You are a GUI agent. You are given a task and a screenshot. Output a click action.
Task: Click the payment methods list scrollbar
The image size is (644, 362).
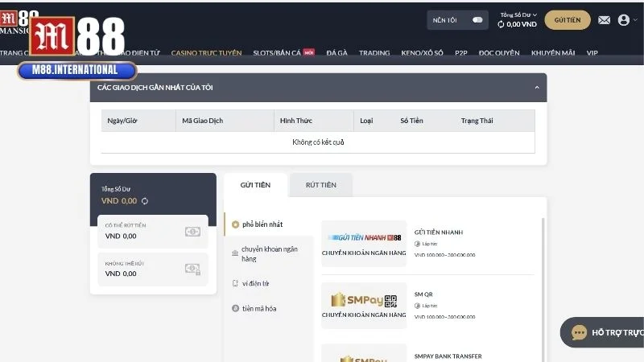click(x=543, y=290)
